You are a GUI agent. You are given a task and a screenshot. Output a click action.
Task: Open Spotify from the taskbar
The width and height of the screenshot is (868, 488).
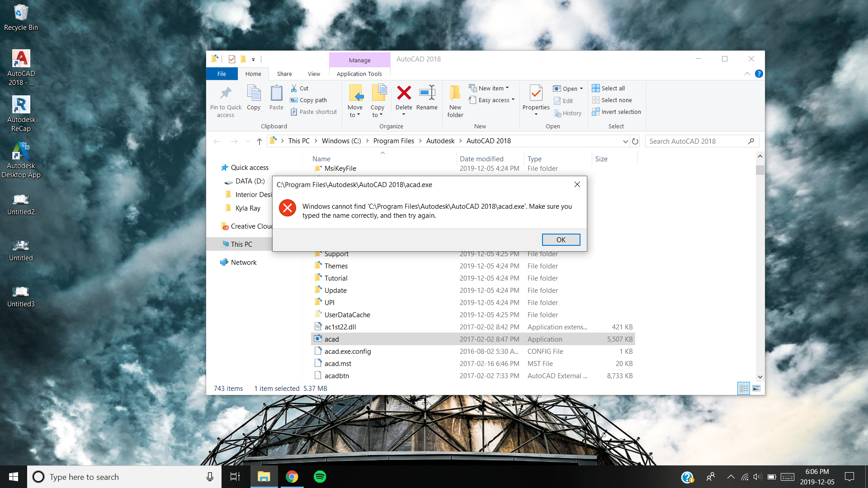(320, 476)
